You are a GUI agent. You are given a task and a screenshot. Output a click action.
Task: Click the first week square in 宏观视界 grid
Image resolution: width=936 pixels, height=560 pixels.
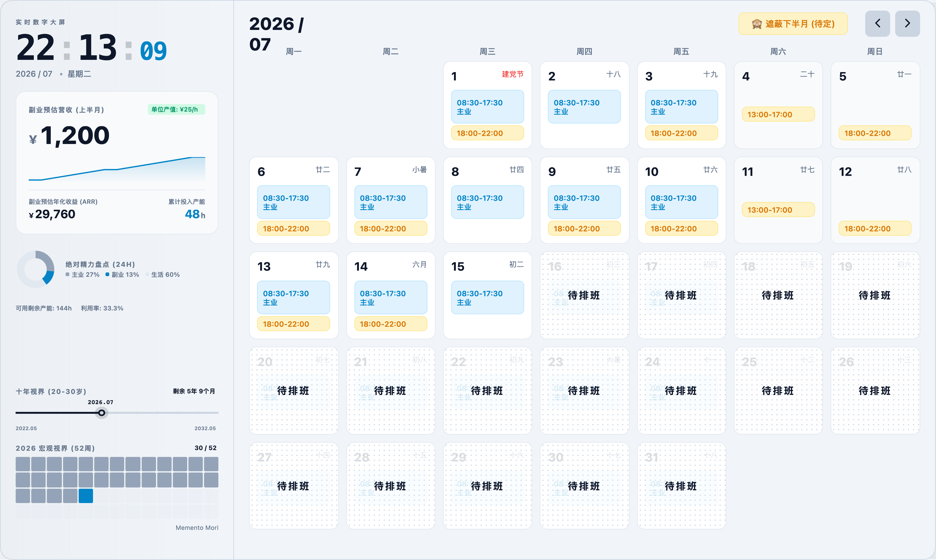(23, 464)
